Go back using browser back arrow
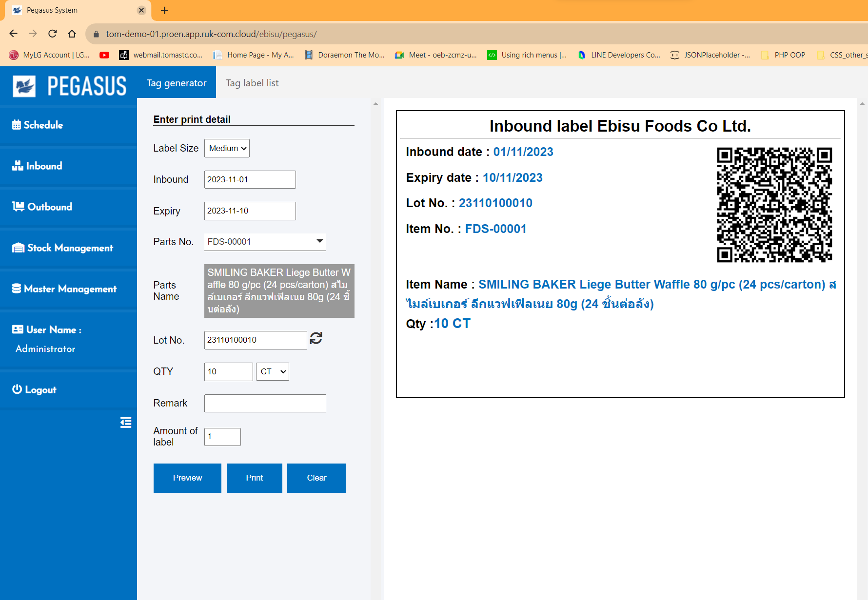868x600 pixels. click(x=14, y=34)
